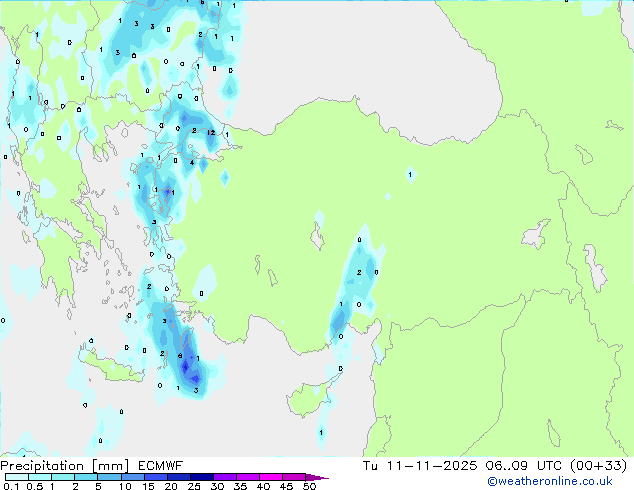The width and height of the screenshot is (634, 490).
Task: Select the 30–35 mm purple swatch
Action: pyautogui.click(x=224, y=477)
